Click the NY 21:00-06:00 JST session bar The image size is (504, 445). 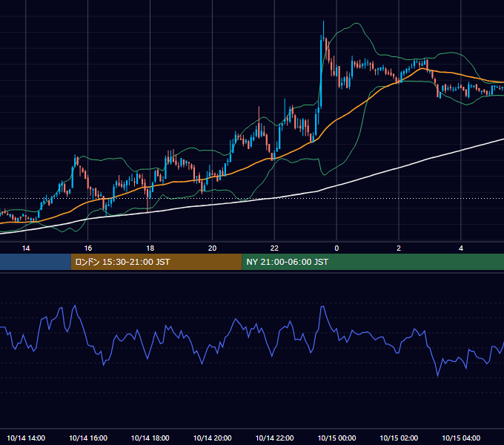[373, 262]
